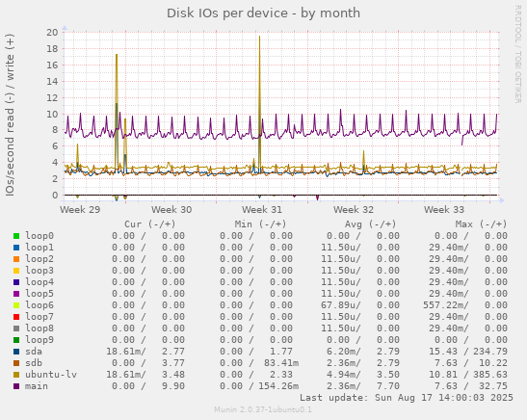Click the sda navy legend swatch
This screenshot has height=420, width=527.
(x=16, y=352)
